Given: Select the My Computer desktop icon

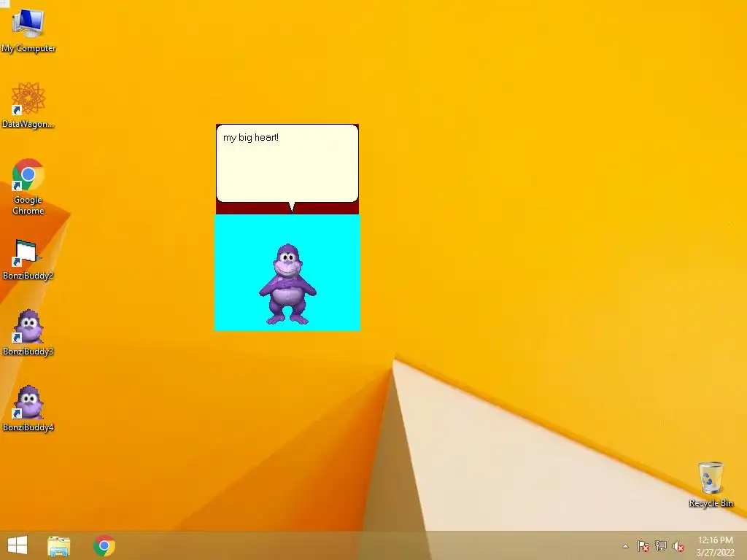Looking at the screenshot, I should pos(28,29).
